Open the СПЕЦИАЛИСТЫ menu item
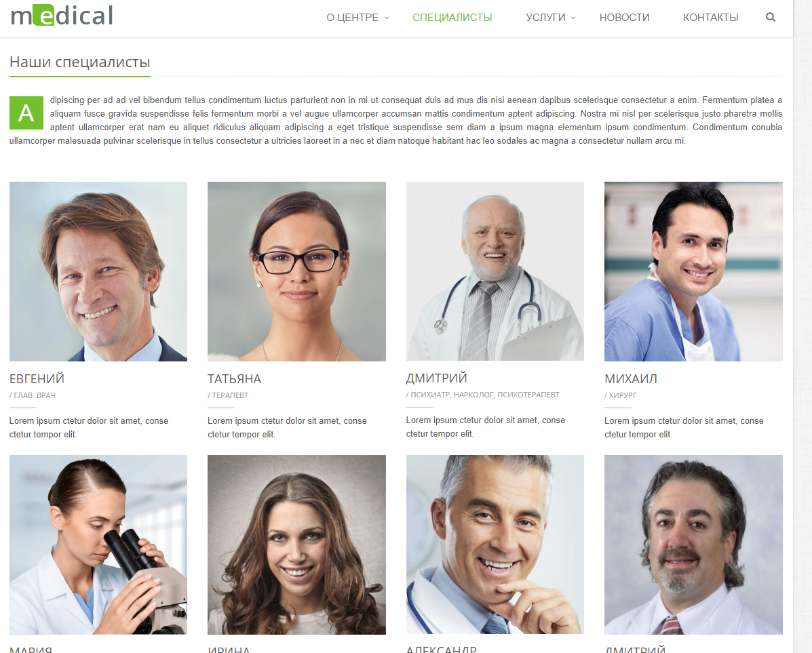The width and height of the screenshot is (812, 653). [452, 18]
